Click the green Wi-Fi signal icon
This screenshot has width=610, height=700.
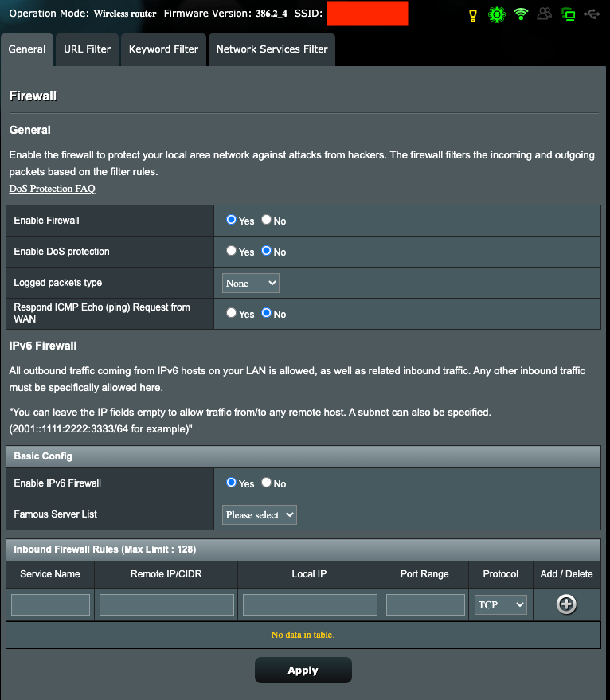(521, 14)
